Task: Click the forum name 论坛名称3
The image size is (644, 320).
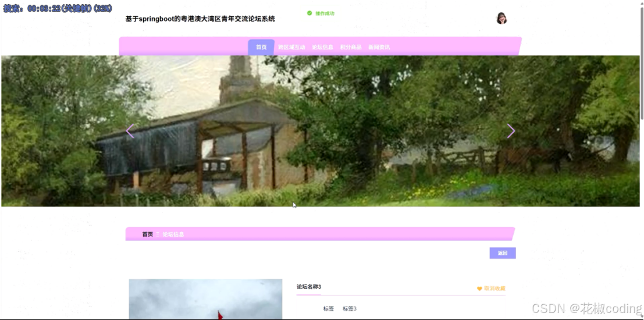Action: click(x=309, y=287)
